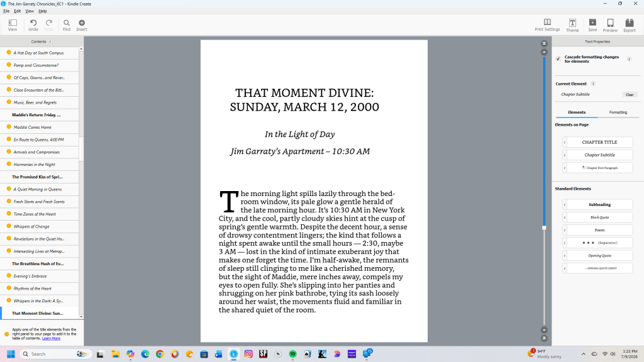Image resolution: width=644 pixels, height=362 pixels.
Task: Click the Undo arrow icon
Action: coord(33,23)
